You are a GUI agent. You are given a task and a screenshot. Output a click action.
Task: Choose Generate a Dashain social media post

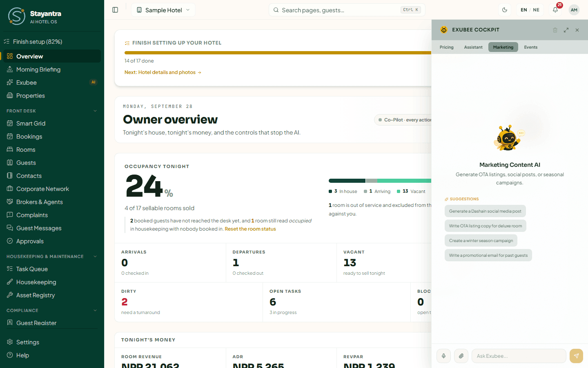click(485, 211)
